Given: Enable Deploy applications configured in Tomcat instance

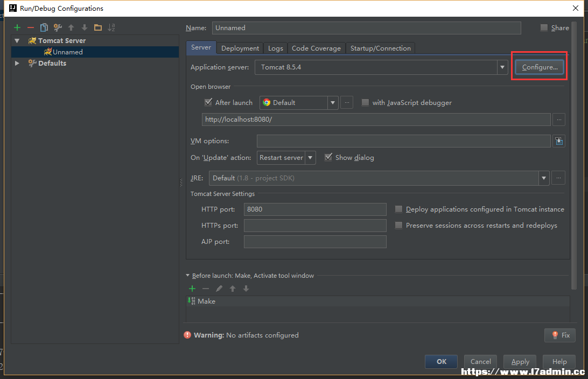Looking at the screenshot, I should (398, 209).
